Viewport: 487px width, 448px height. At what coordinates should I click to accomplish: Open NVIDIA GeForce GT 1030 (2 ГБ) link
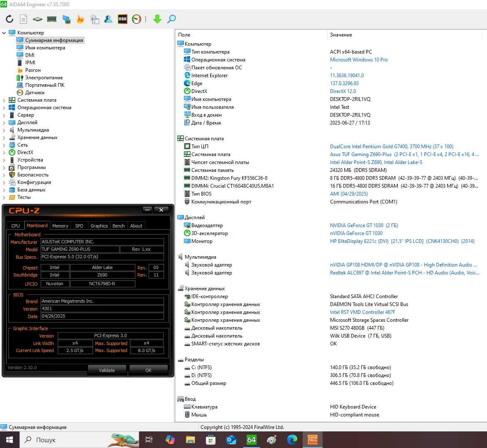coord(364,225)
